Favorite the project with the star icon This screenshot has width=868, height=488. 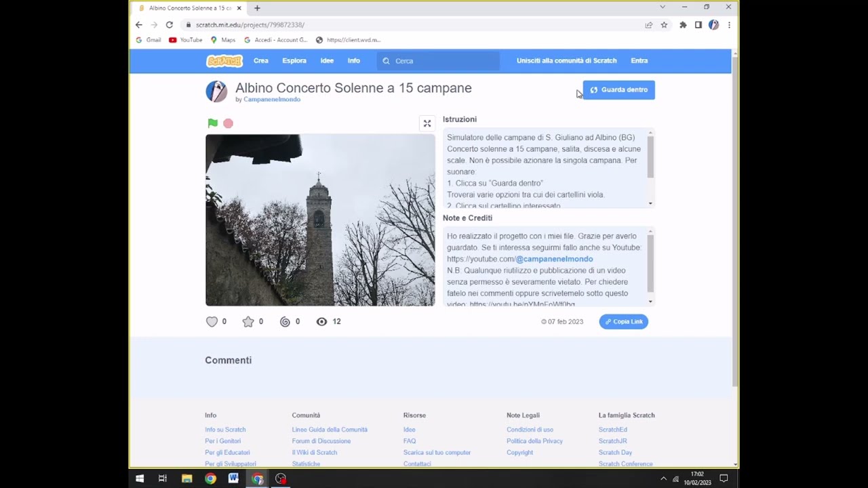click(x=248, y=322)
